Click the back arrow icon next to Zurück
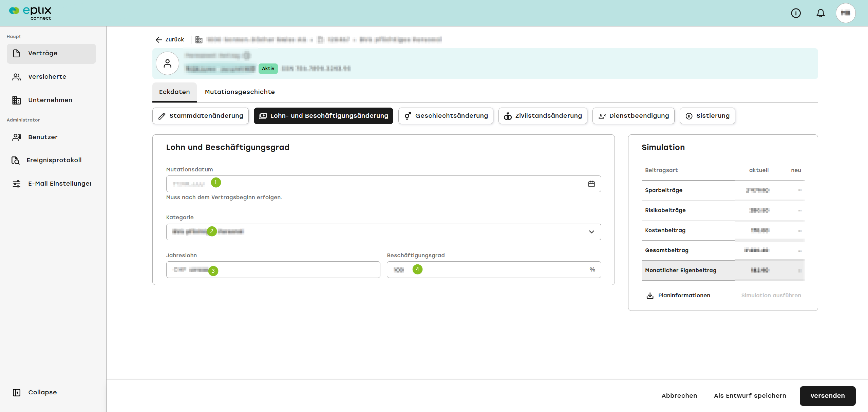The width and height of the screenshot is (868, 412). [158, 40]
